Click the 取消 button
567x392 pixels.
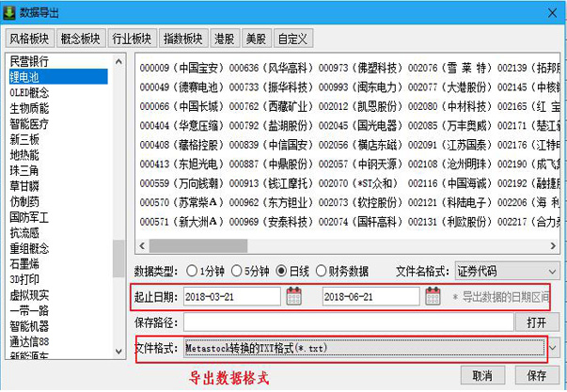(482, 375)
